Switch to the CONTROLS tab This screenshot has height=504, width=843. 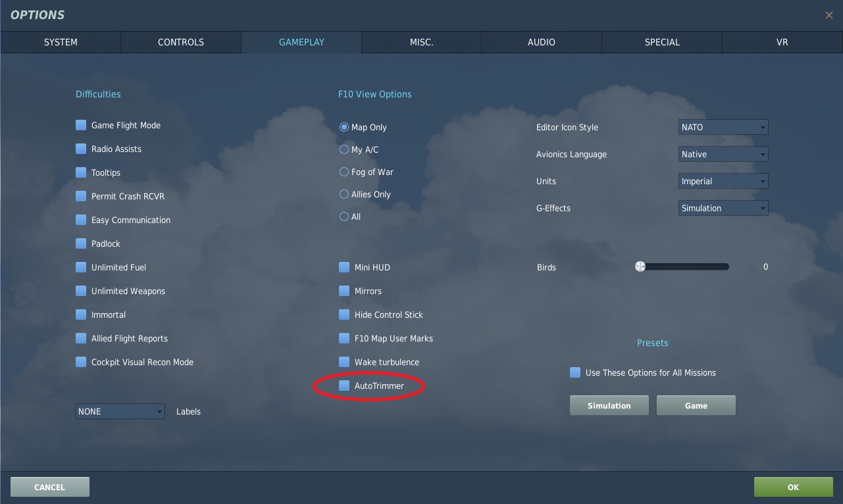click(181, 42)
